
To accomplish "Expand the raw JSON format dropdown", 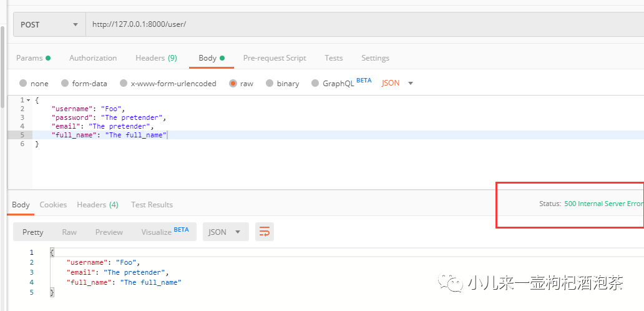I will tap(398, 83).
